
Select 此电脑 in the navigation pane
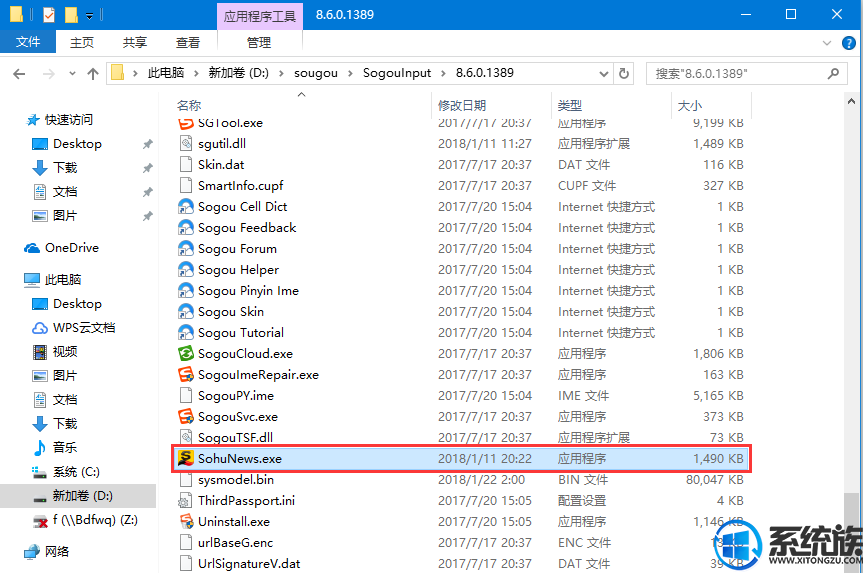[x=63, y=280]
